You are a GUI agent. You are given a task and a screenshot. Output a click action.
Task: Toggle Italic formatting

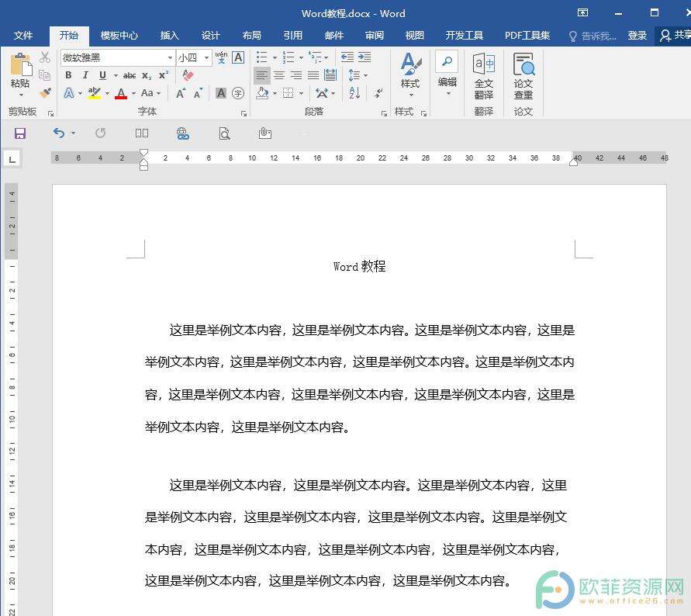coord(85,75)
